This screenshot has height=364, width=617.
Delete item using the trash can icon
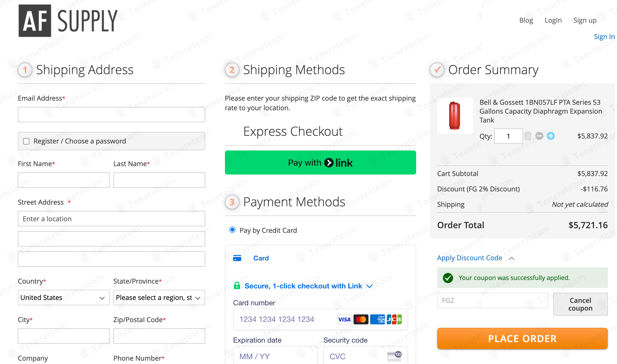pyautogui.click(x=528, y=136)
